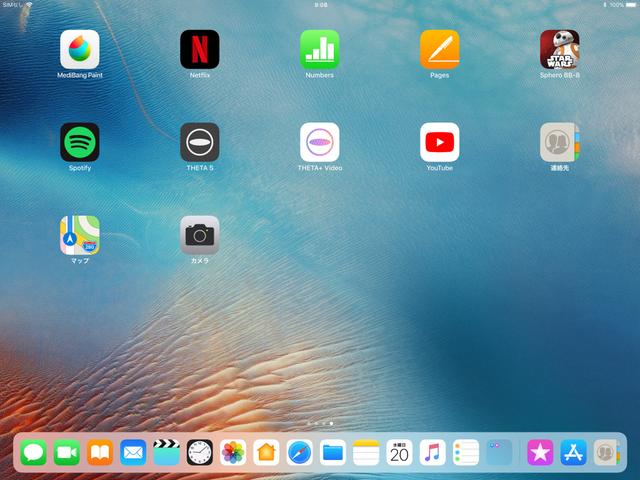Launch the THETA+ Video app
The width and height of the screenshot is (640, 480).
(320, 142)
